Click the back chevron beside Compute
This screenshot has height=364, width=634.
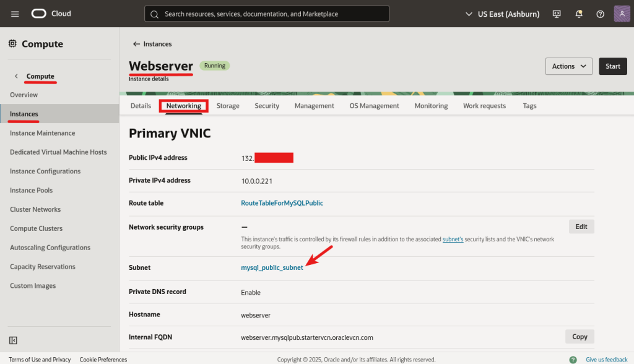tap(16, 76)
